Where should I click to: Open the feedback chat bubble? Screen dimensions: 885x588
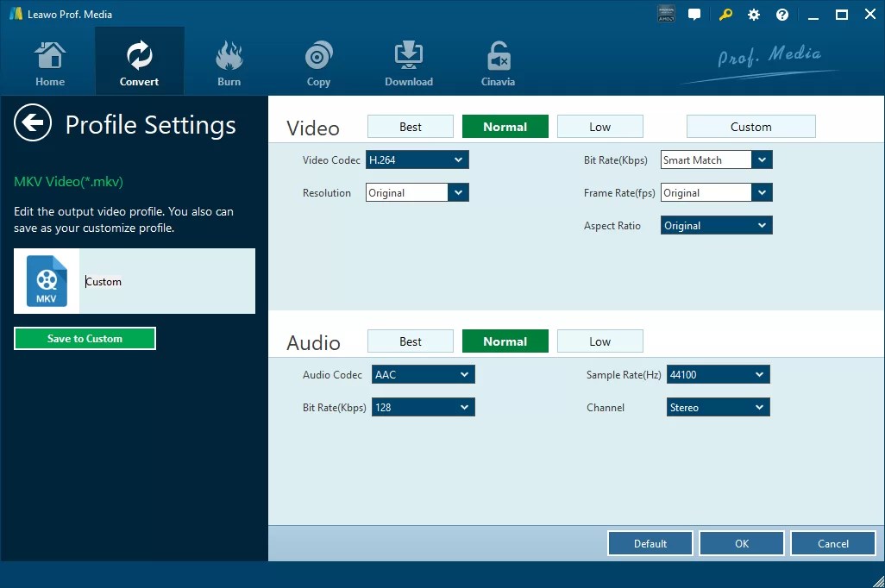click(x=694, y=14)
